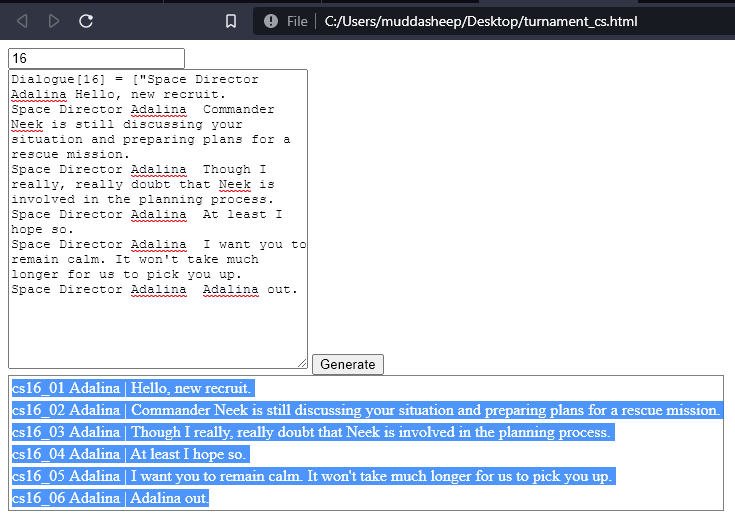This screenshot has width=735, height=521.
Task: Focus the number field containing 16
Action: tap(96, 58)
